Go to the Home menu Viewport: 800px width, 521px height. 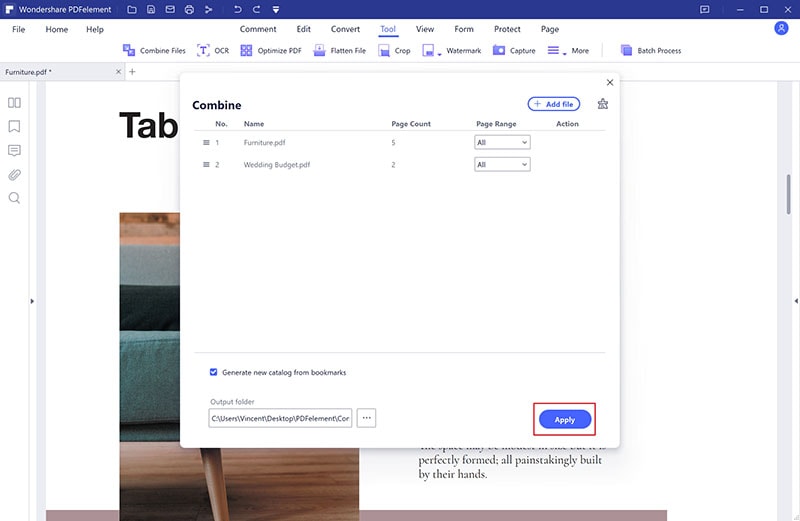pos(57,29)
